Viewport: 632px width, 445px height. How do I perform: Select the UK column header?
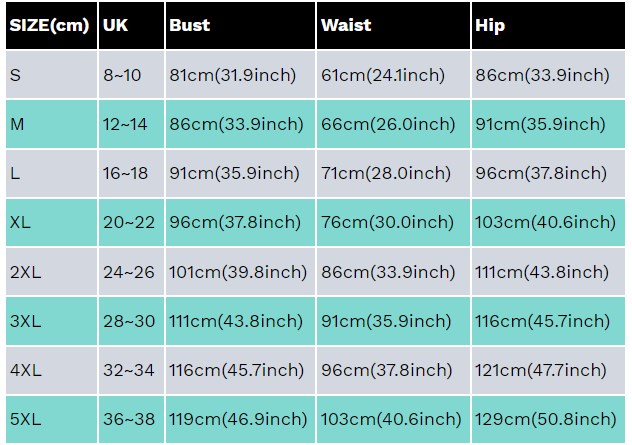(x=131, y=25)
